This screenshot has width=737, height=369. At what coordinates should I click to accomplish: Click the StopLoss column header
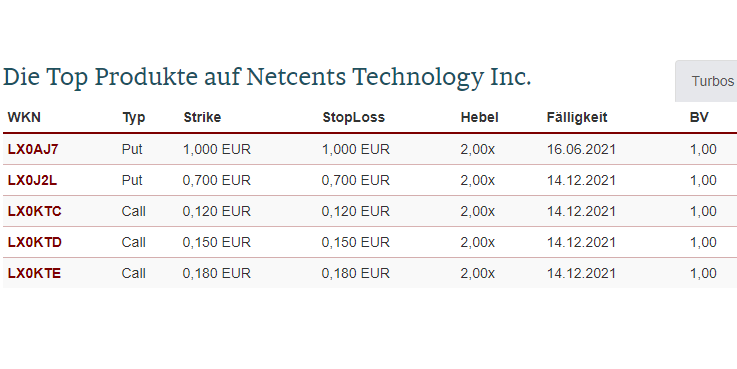pyautogui.click(x=353, y=117)
